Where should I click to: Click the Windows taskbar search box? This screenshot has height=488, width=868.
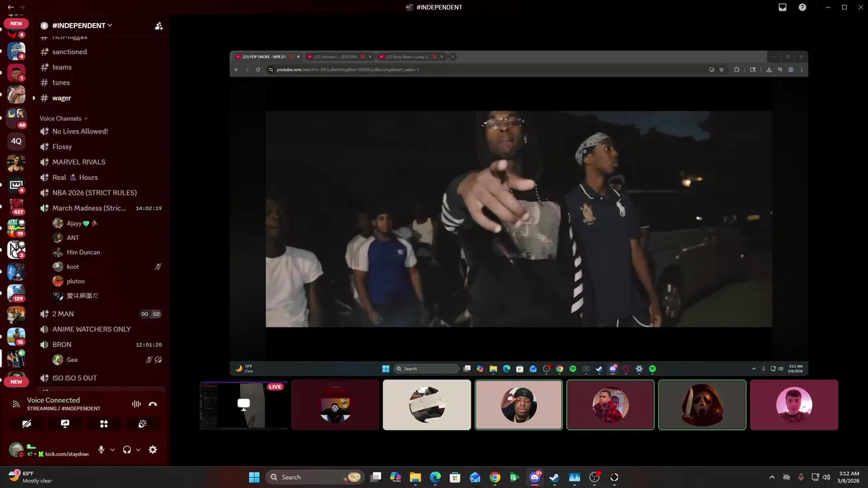point(315,477)
